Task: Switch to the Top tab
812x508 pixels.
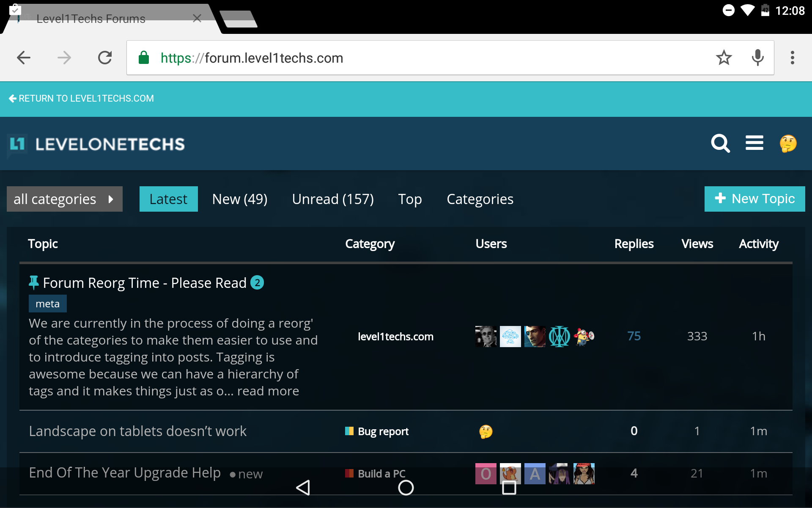Action: point(410,199)
